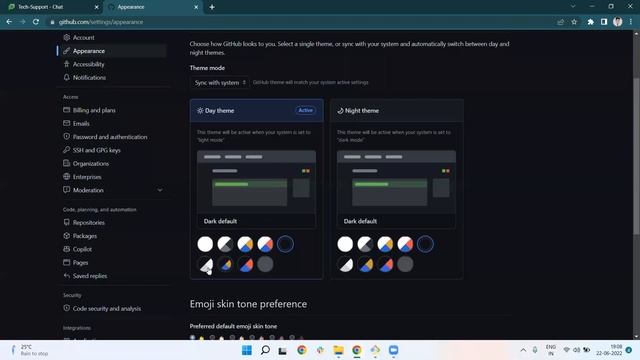
Task: Pick Dark high contrast swatch in Day theme
Action: pyautogui.click(x=205, y=264)
